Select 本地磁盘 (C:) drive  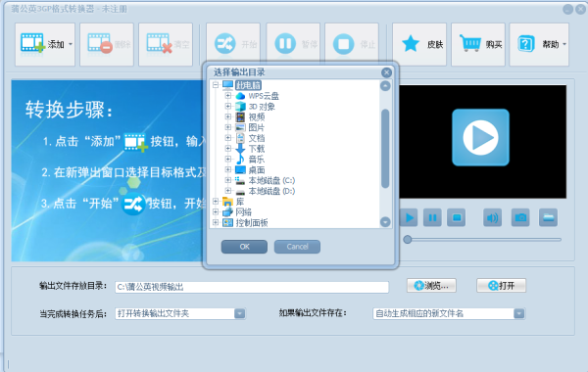point(271,180)
